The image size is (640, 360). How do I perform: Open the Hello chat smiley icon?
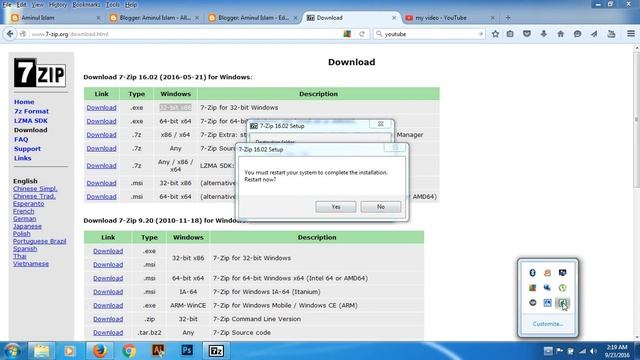[577, 34]
